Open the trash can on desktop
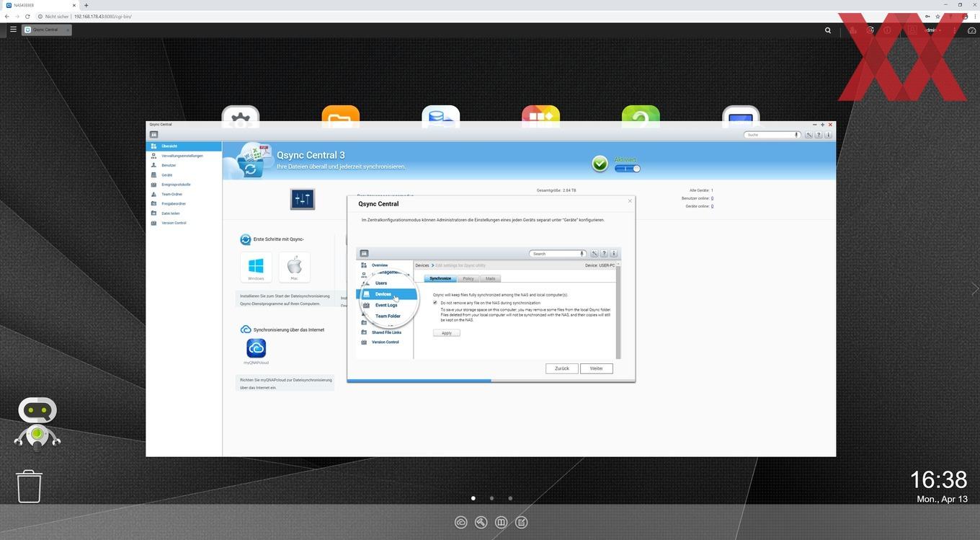The width and height of the screenshot is (980, 540). coord(30,486)
